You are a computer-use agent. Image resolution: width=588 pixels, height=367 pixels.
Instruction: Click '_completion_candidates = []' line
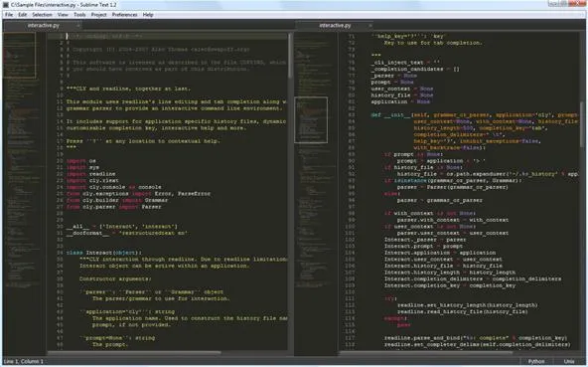[x=415, y=69]
